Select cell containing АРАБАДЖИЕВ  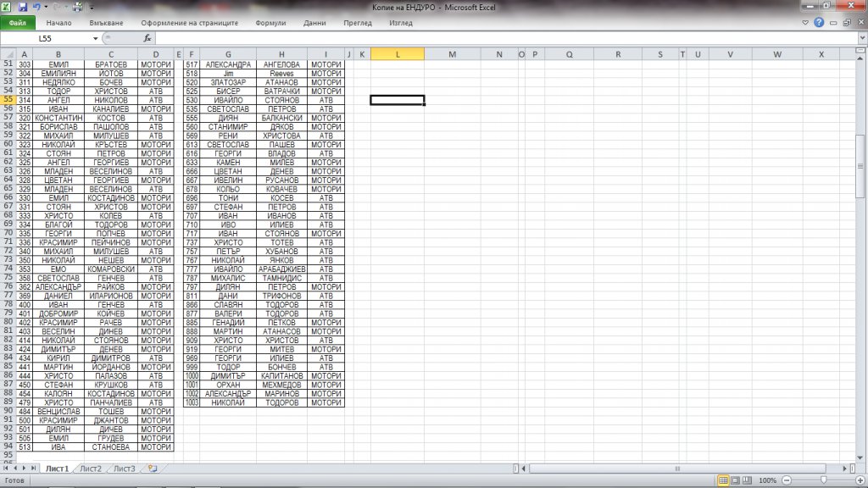pyautogui.click(x=281, y=269)
